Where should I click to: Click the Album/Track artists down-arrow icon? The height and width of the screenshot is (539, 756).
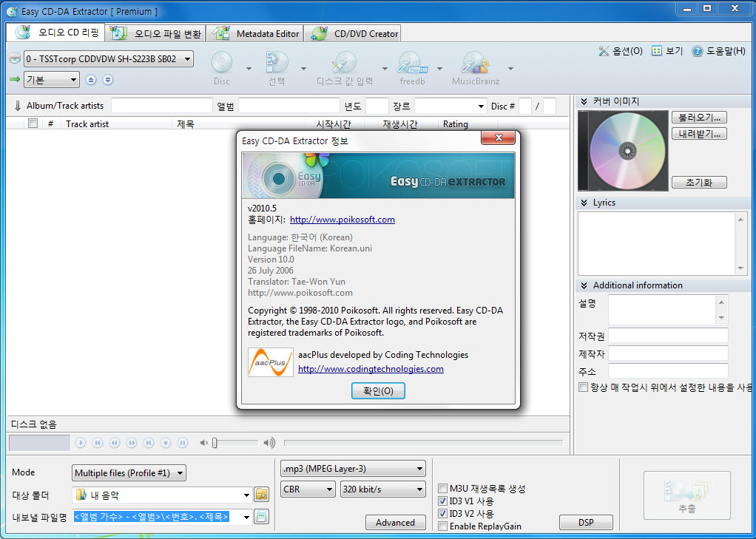(18, 106)
